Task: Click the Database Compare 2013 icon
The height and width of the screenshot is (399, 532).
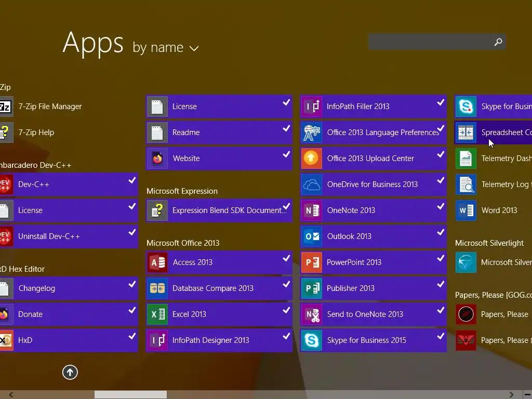Action: [157, 288]
